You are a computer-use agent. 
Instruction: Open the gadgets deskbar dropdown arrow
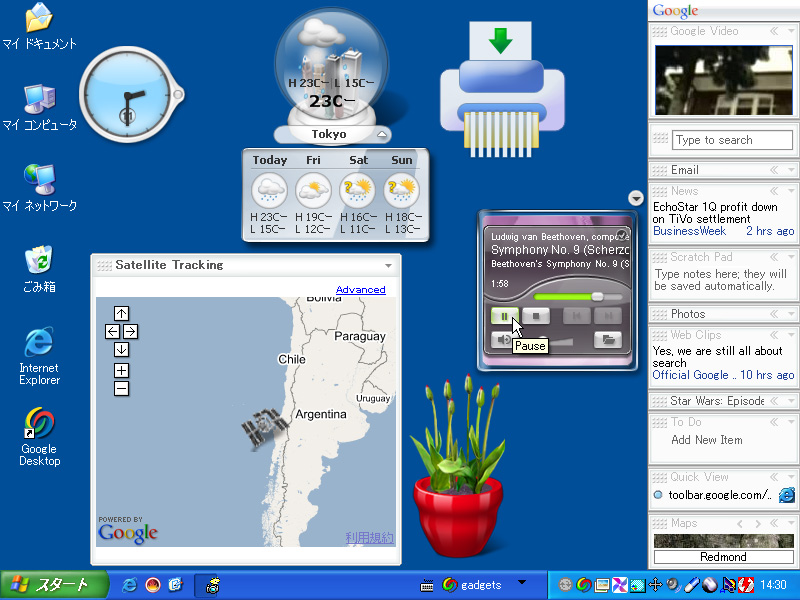521,582
